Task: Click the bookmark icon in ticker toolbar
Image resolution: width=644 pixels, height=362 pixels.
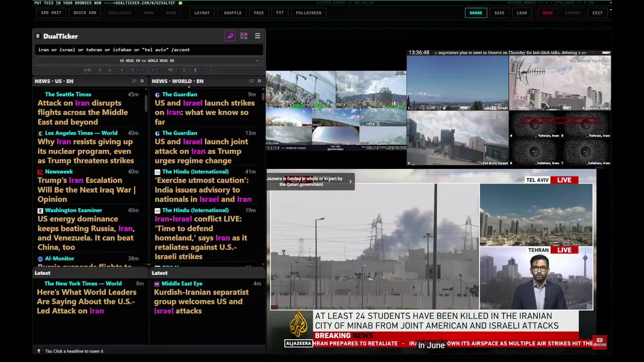Action: pos(184,70)
